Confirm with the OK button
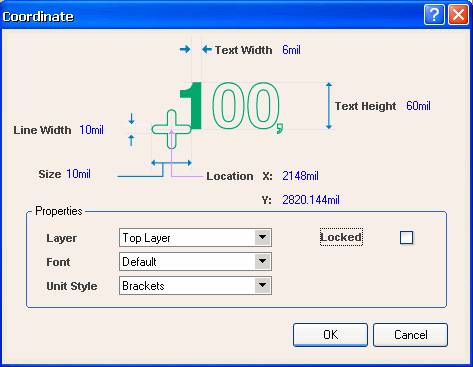The image size is (473, 367). (x=330, y=335)
